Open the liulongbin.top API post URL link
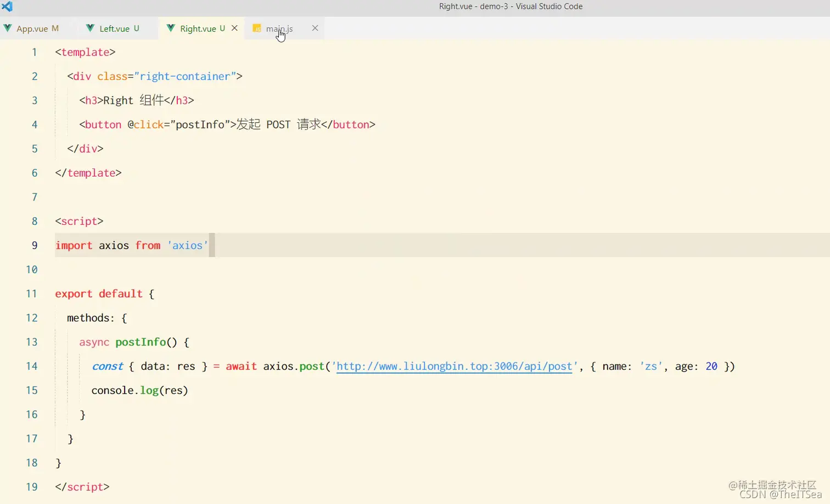The image size is (830, 504). (454, 366)
